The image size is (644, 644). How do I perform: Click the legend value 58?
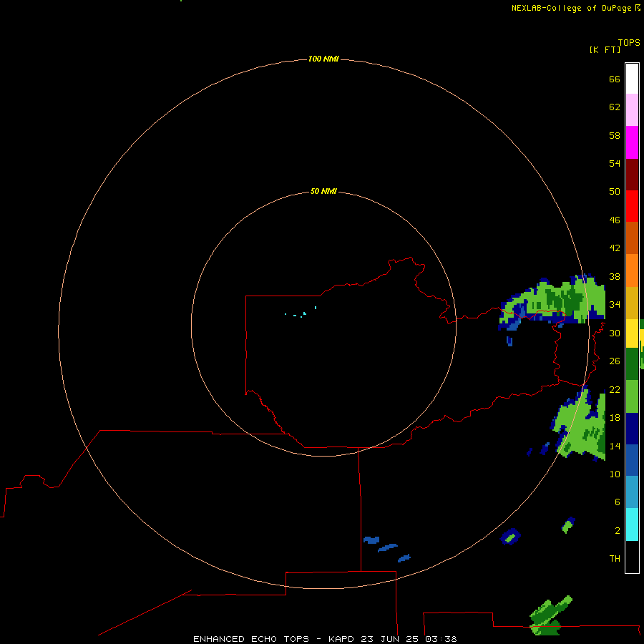[615, 135]
